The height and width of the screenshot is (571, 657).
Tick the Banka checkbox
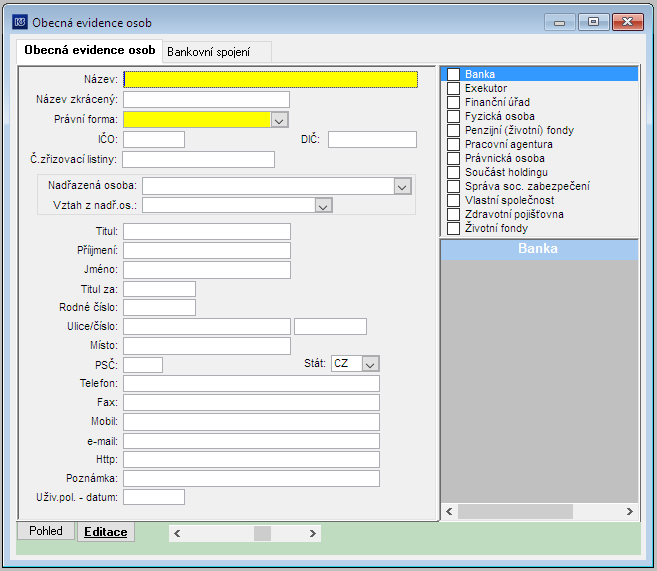pos(453,74)
